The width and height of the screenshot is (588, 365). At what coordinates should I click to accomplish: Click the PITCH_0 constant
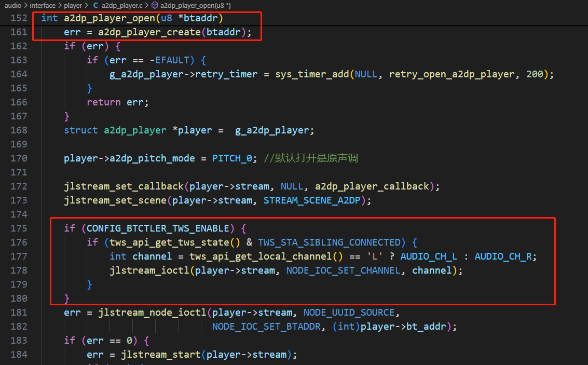(232, 158)
